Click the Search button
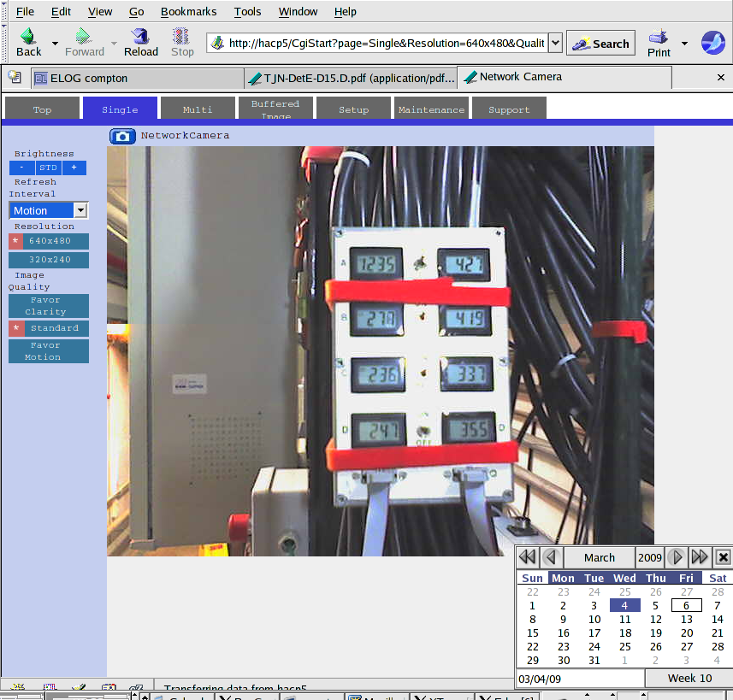Viewport: 733px width, 700px height. click(600, 44)
